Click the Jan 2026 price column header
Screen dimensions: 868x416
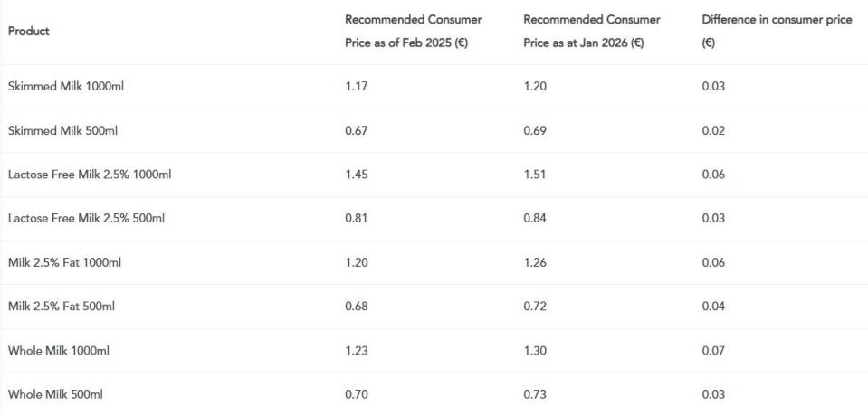(592, 31)
